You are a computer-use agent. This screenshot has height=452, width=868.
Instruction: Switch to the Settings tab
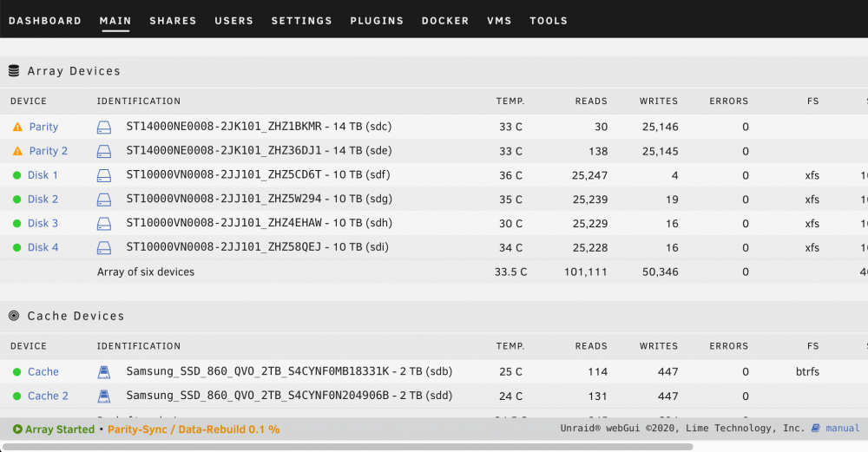coord(302,21)
